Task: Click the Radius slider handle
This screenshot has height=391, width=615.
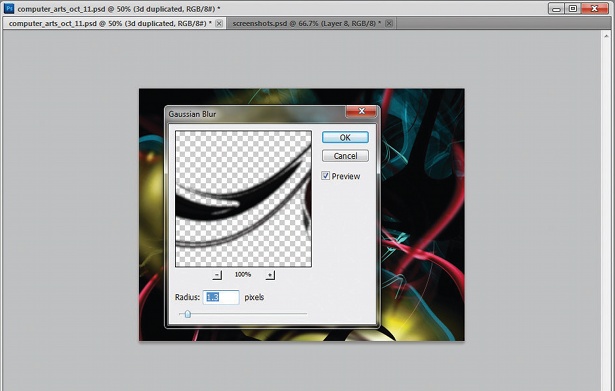Action: pyautogui.click(x=187, y=314)
